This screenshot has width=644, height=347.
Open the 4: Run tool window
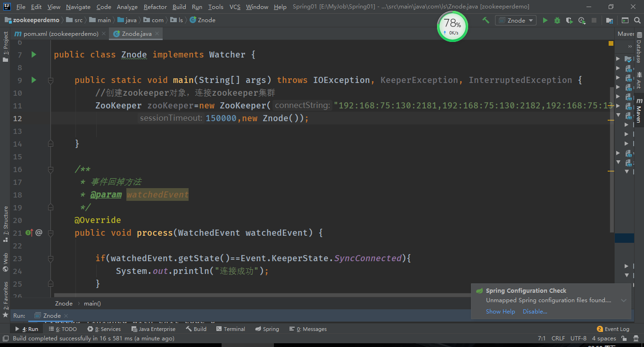coord(26,329)
